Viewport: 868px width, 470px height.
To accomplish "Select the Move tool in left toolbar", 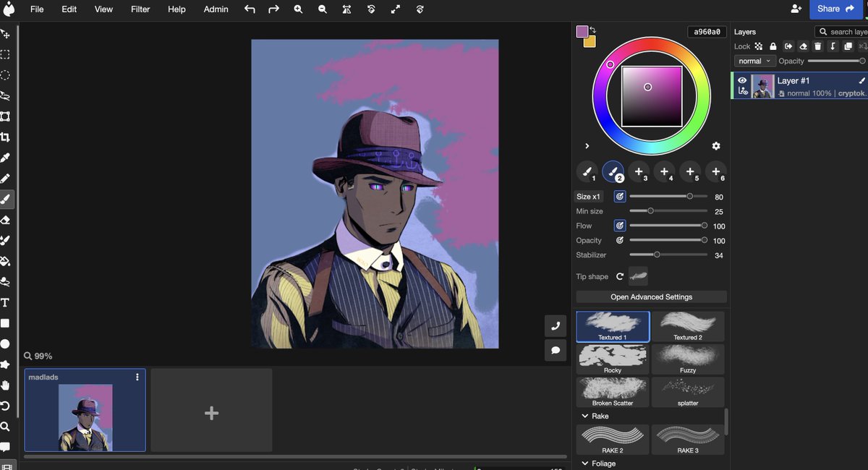I will click(5, 34).
